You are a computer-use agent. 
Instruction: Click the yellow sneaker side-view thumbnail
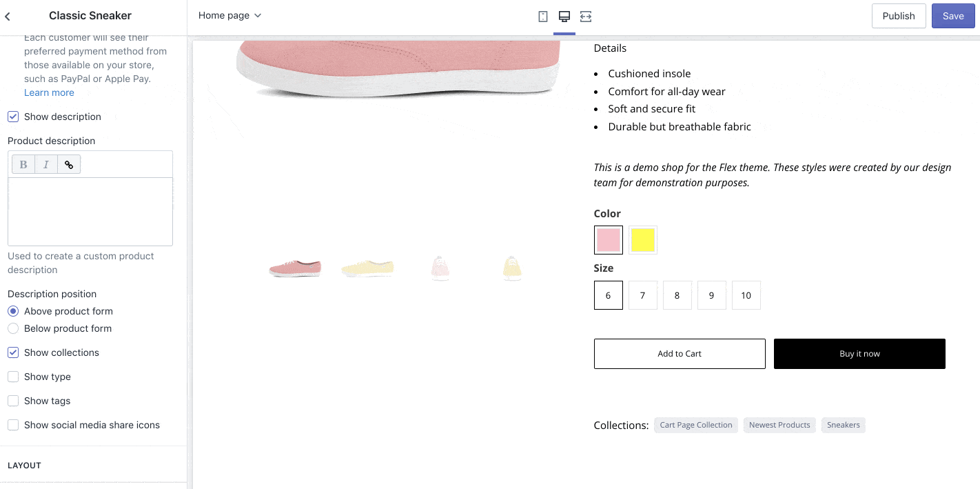(x=367, y=268)
